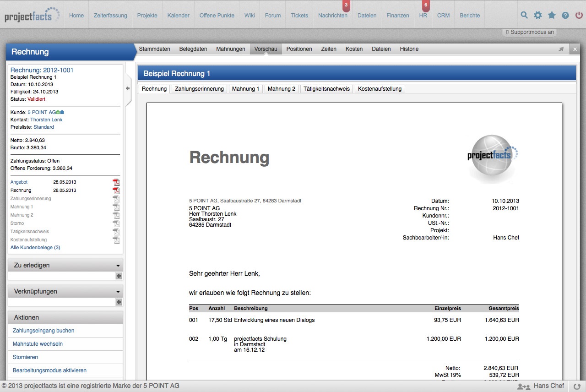Click the Storno PDF icon

point(116,223)
